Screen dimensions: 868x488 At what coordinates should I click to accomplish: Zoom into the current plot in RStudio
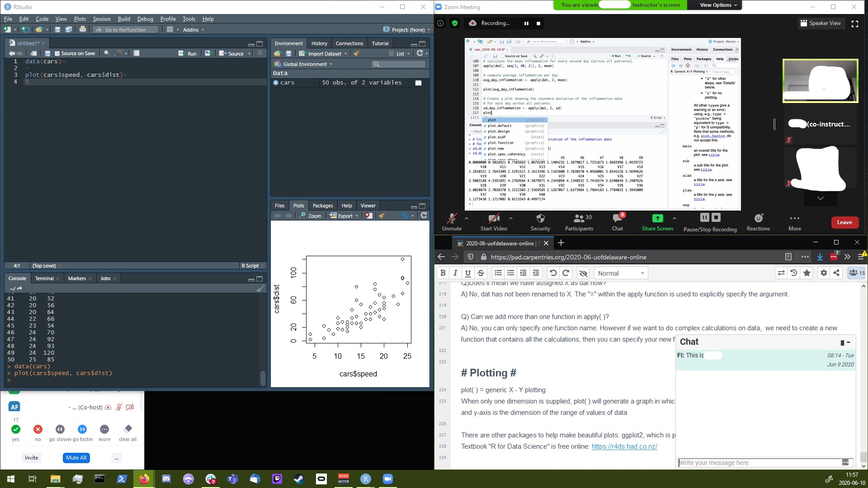pos(310,216)
